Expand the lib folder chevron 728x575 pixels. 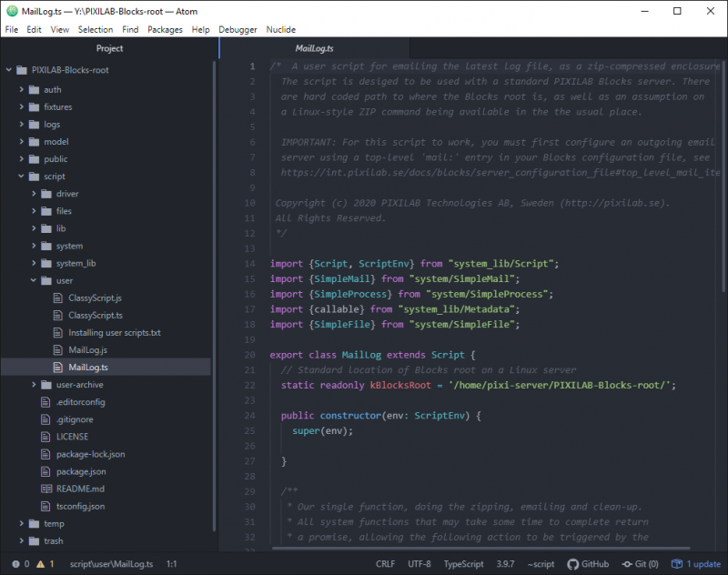[34, 228]
